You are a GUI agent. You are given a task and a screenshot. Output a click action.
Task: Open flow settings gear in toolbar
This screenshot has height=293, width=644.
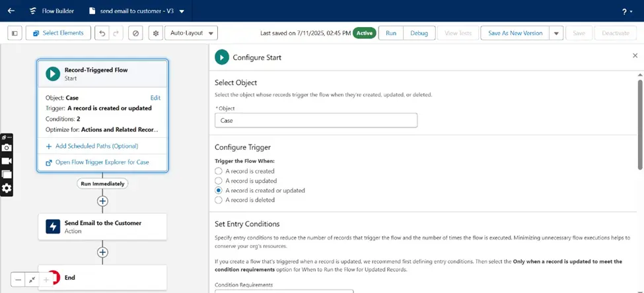(156, 33)
